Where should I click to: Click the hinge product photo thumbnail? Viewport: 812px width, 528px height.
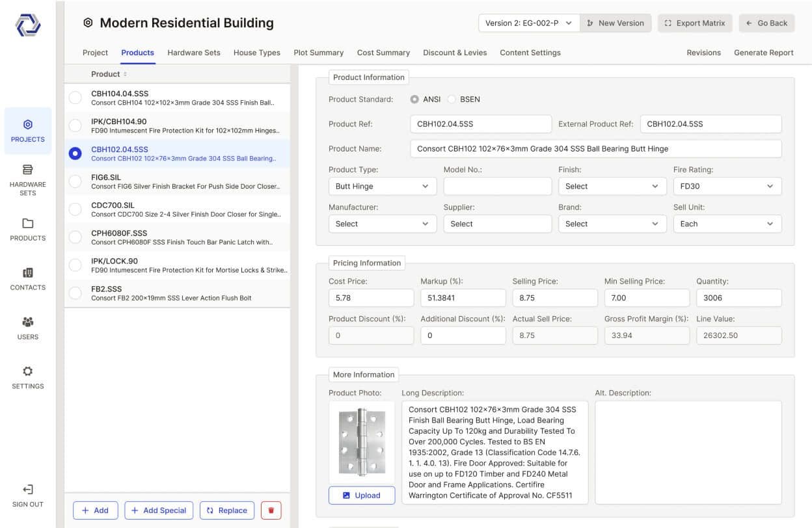(362, 442)
